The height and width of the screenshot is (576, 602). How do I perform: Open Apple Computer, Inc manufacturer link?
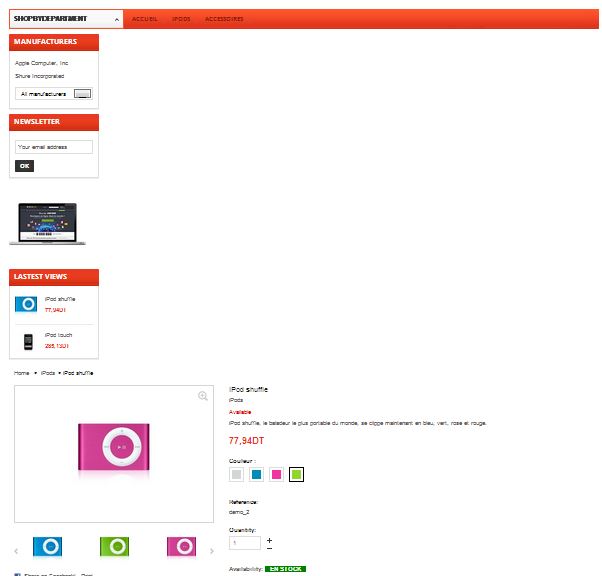pos(41,63)
